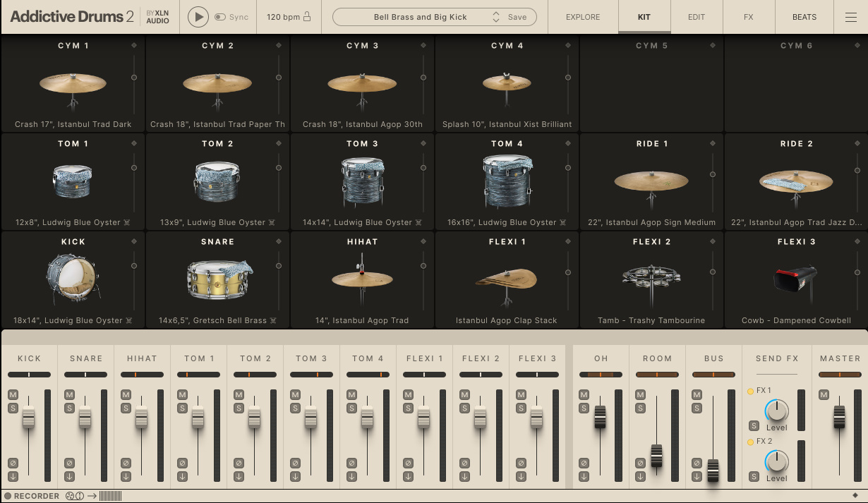This screenshot has width=868, height=503.
Task: Click the diamond icon at bottom-right status bar
Action: coord(856,496)
